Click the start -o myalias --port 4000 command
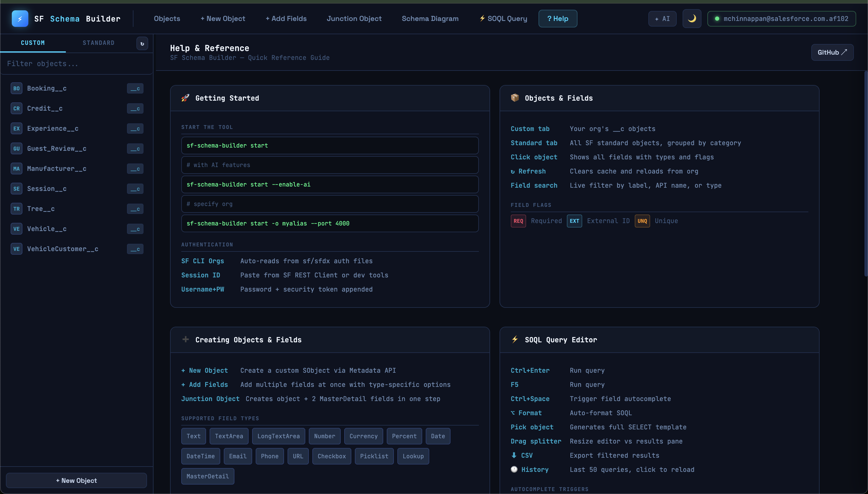868x494 pixels. 330,224
